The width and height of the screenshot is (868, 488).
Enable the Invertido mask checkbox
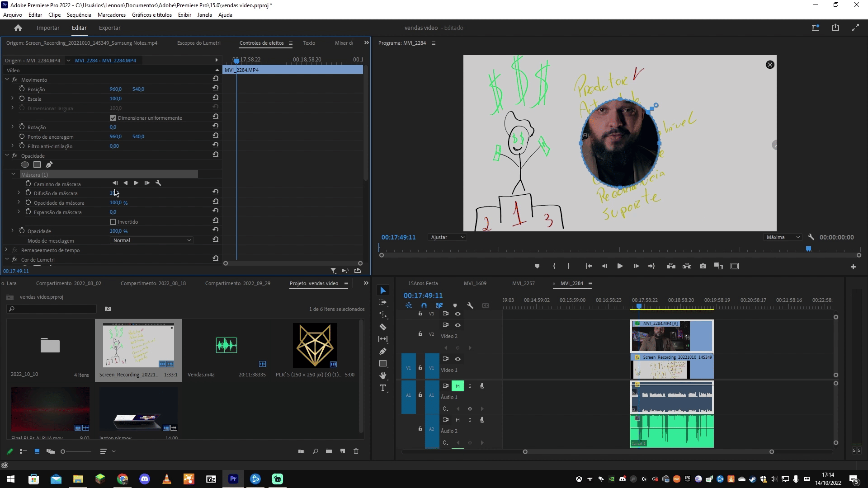click(x=113, y=222)
